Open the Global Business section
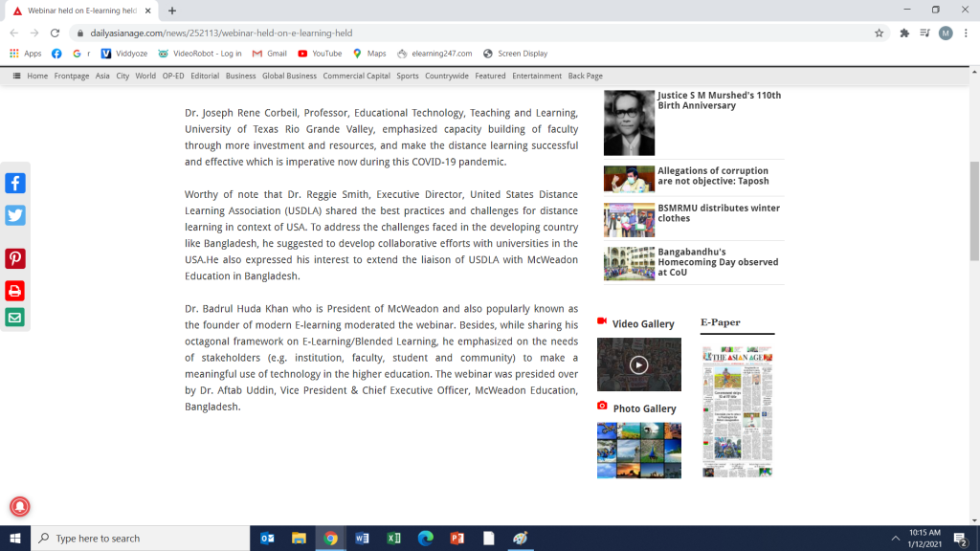980x551 pixels. tap(289, 76)
